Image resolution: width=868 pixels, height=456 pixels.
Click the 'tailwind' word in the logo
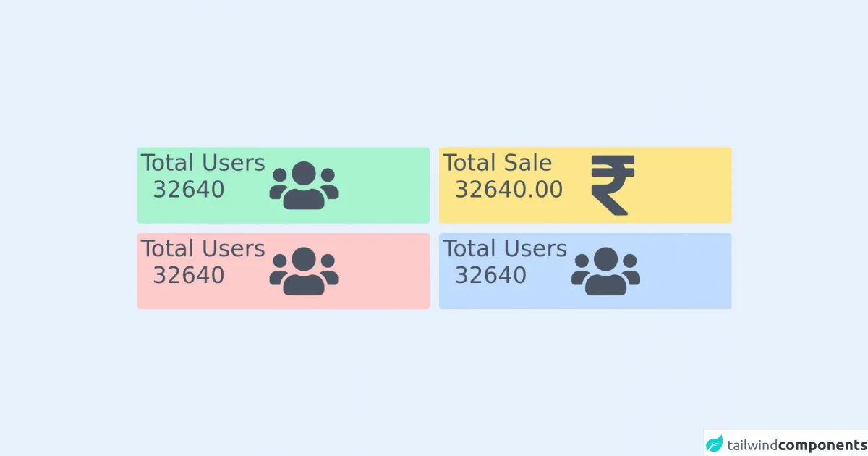point(752,444)
